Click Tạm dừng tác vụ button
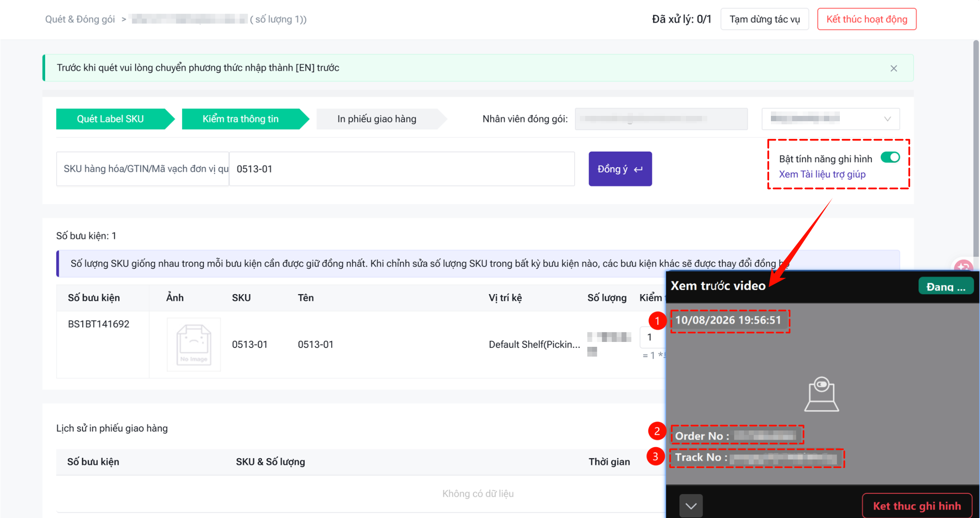The height and width of the screenshot is (518, 980). pyautogui.click(x=764, y=19)
